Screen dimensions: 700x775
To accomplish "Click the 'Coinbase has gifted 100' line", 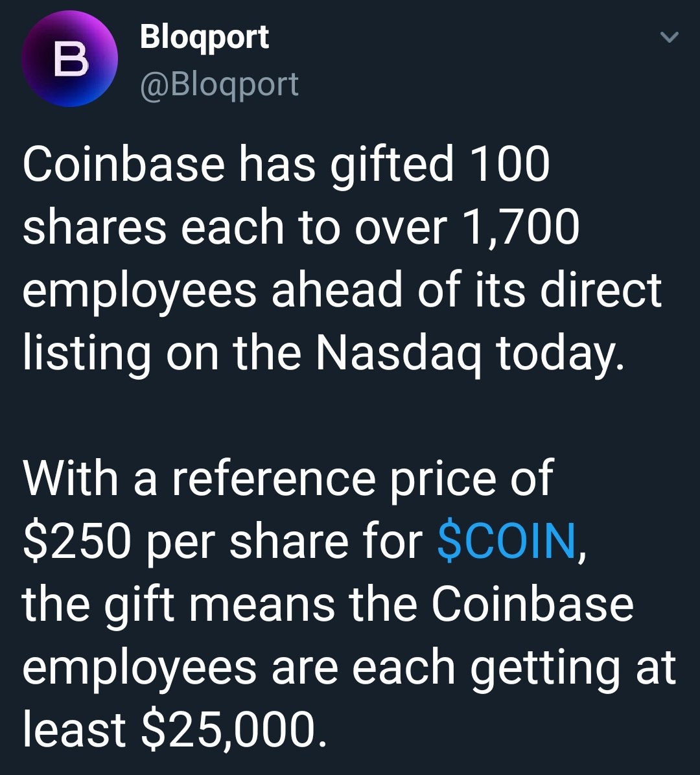I will coord(286,165).
